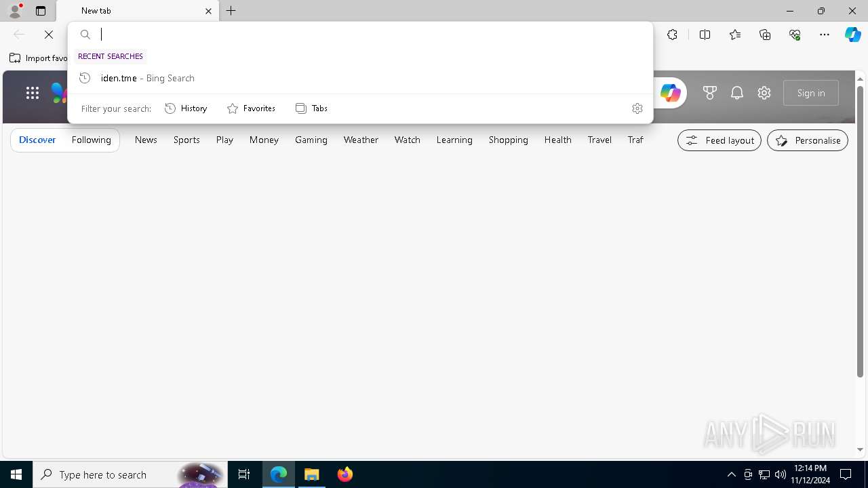Open the Watch category
Viewport: 868px width, 488px height.
click(x=408, y=140)
